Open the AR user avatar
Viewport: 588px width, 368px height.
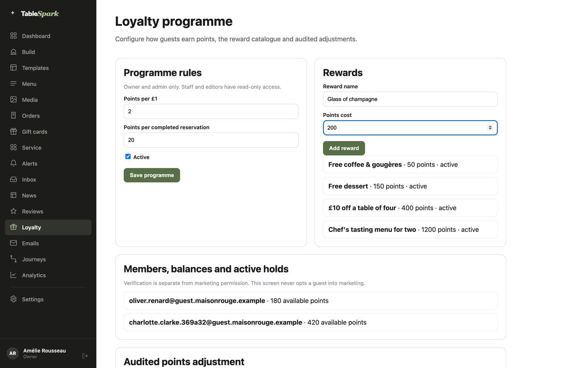click(x=13, y=353)
